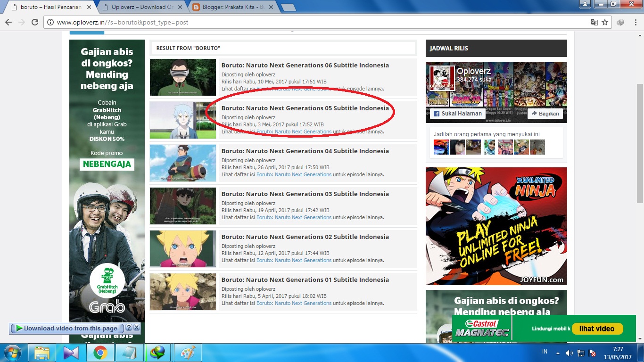Click episode 04 thumbnail image
The height and width of the screenshot is (362, 644).
pos(183,163)
